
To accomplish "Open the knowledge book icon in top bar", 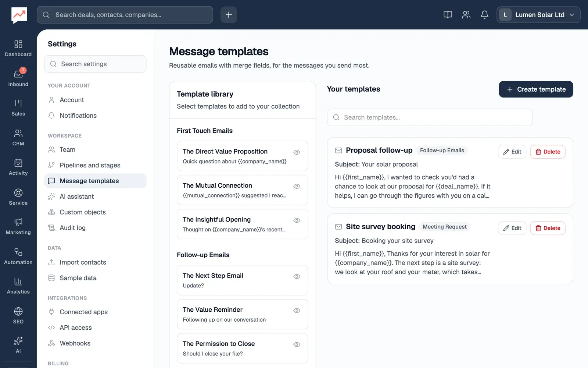I will coord(448,15).
